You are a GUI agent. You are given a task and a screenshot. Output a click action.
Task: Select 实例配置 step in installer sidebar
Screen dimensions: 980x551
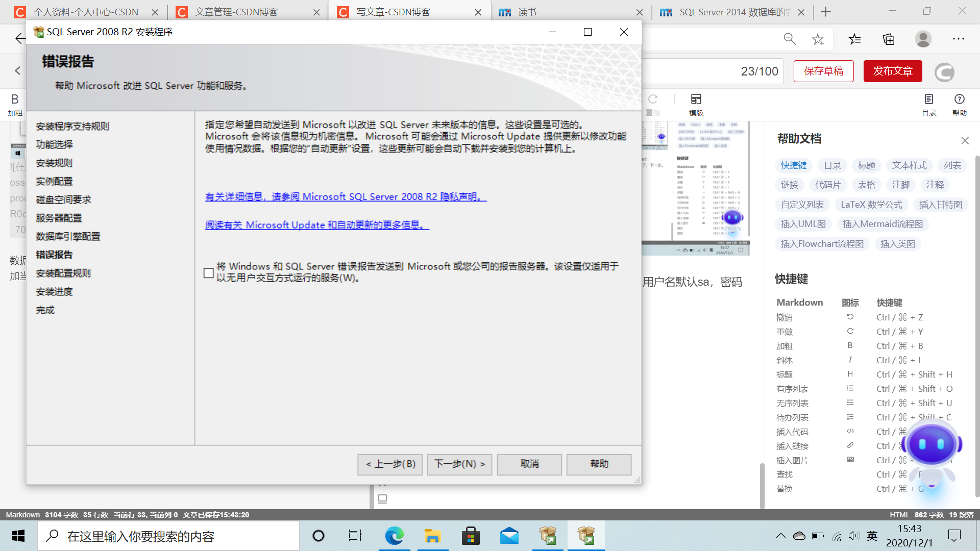[54, 182]
